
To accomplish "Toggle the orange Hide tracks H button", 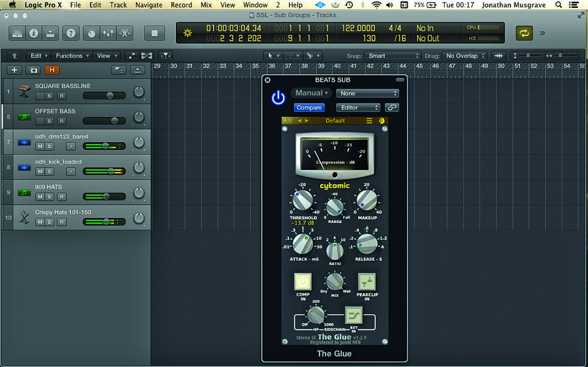I will pyautogui.click(x=52, y=70).
